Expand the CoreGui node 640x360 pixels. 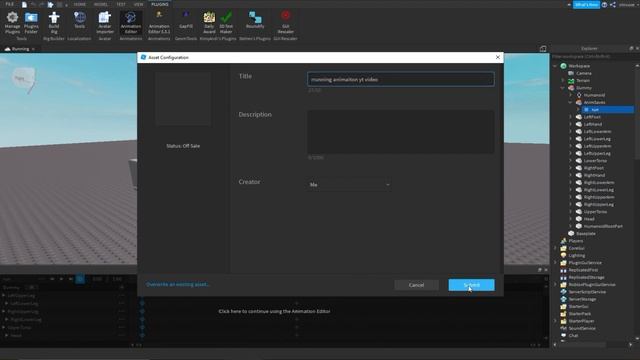click(555, 248)
